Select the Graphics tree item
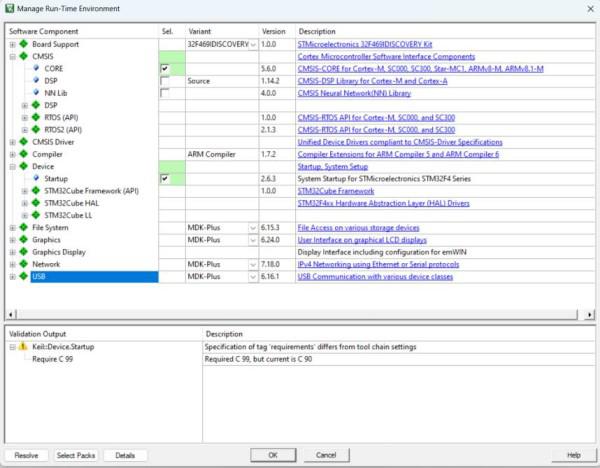The image size is (600, 468). click(x=46, y=240)
